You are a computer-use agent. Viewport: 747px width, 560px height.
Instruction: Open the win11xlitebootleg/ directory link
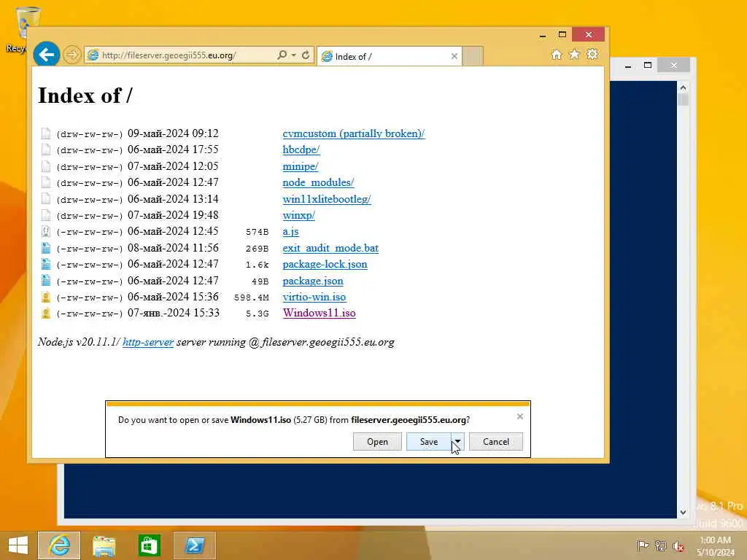[x=327, y=199]
